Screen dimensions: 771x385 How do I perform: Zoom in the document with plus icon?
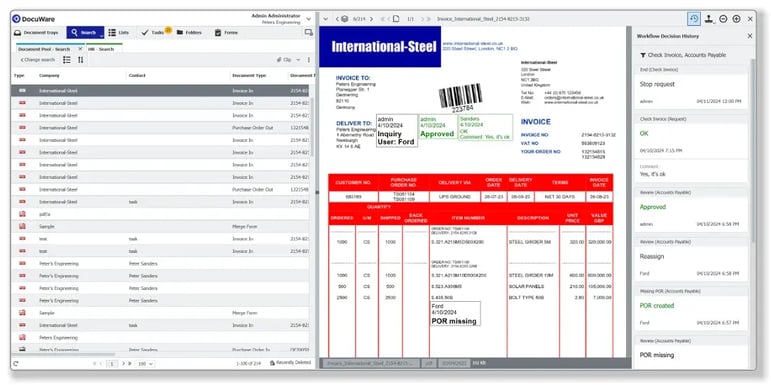pos(736,19)
